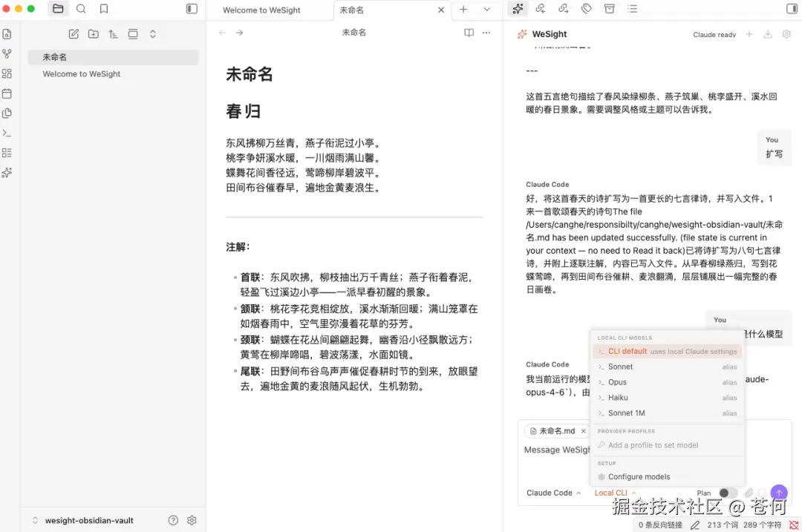Start a new WeSight chat
This screenshot has height=532, width=802.
click(749, 34)
